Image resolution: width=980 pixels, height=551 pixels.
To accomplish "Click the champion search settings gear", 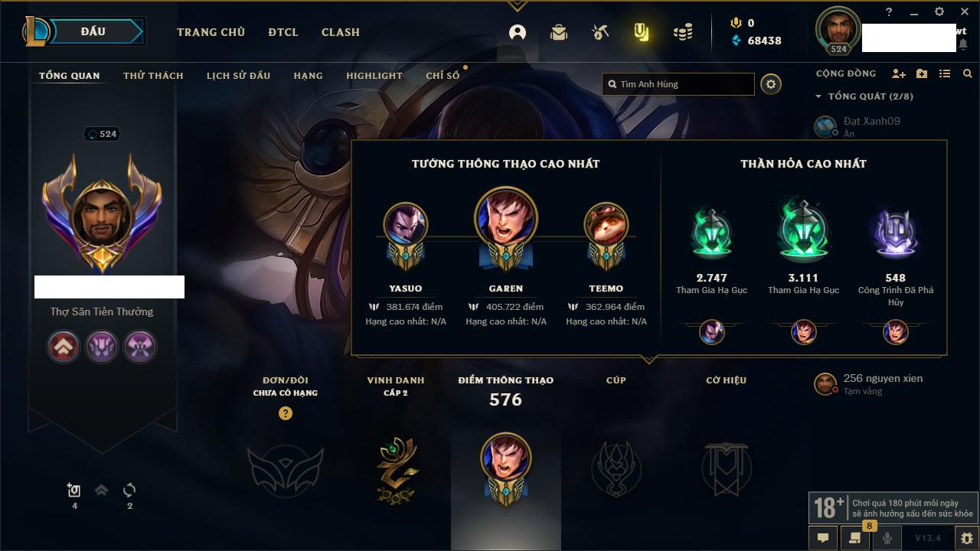I will click(x=771, y=84).
